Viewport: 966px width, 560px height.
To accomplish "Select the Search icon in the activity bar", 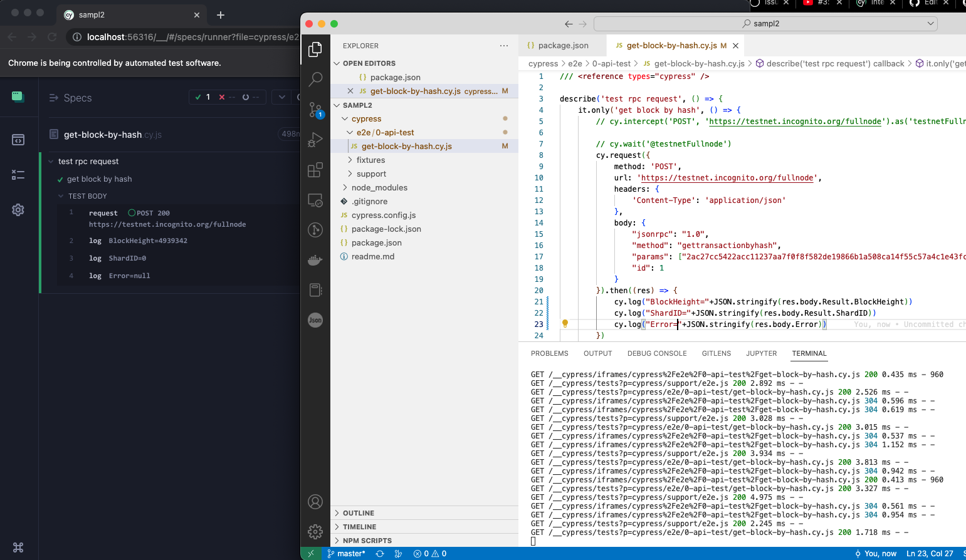I will point(315,80).
